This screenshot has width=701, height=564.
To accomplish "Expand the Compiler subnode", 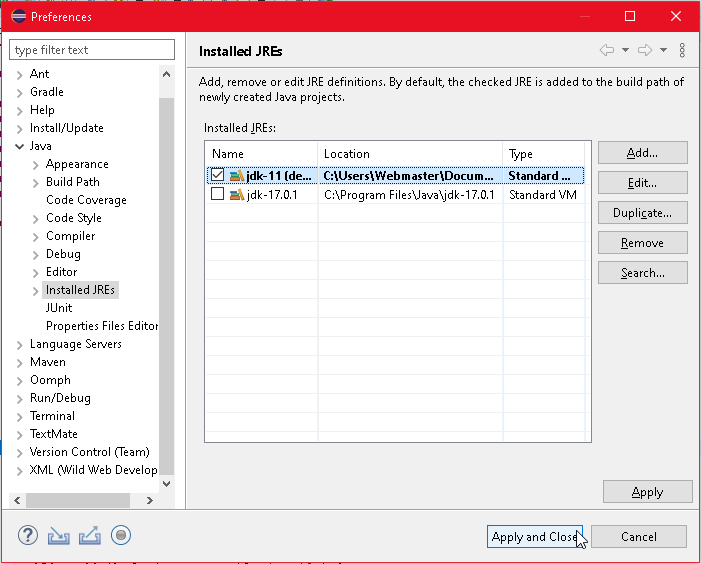I will [36, 237].
